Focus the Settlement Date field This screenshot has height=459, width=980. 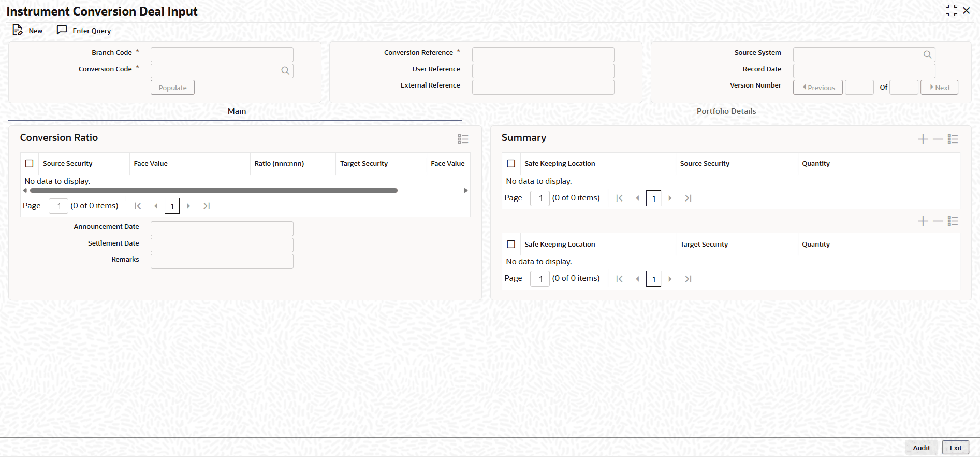pyautogui.click(x=222, y=245)
